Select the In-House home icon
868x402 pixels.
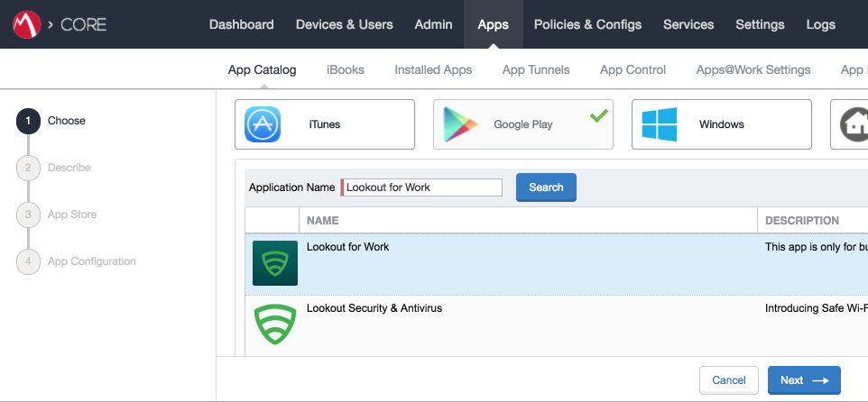tap(854, 124)
